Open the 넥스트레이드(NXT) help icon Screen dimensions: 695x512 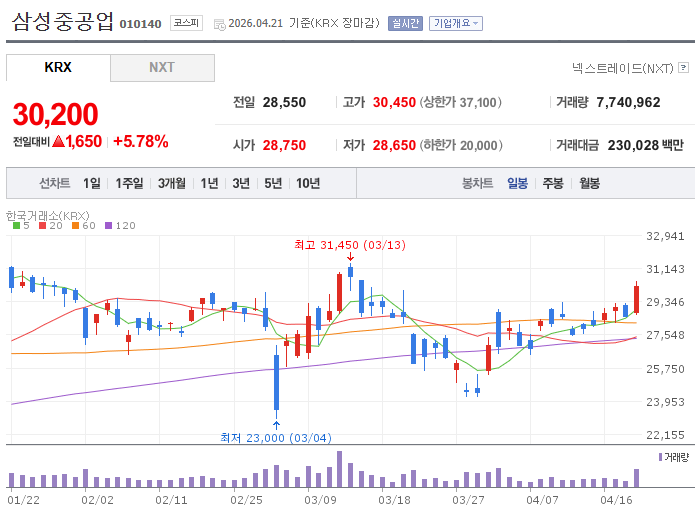coord(684,67)
